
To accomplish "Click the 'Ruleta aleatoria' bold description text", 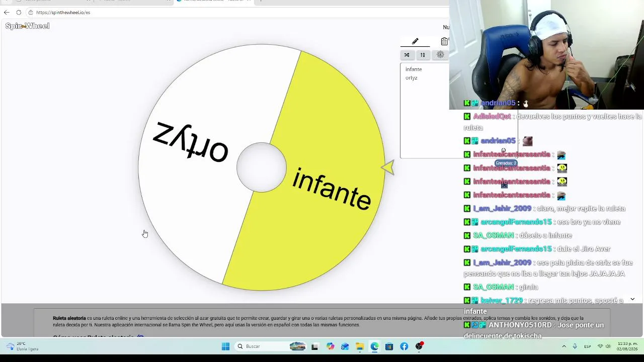I will click(69, 318).
